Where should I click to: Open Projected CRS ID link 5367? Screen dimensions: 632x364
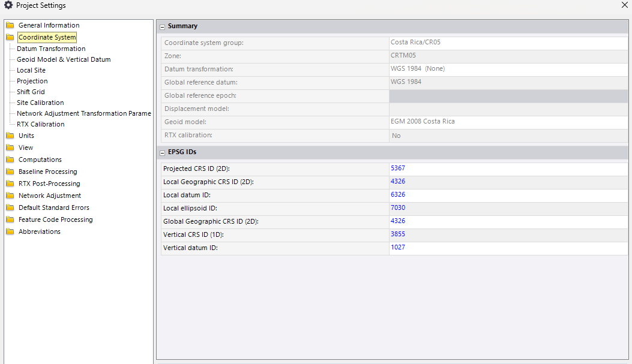coord(398,169)
